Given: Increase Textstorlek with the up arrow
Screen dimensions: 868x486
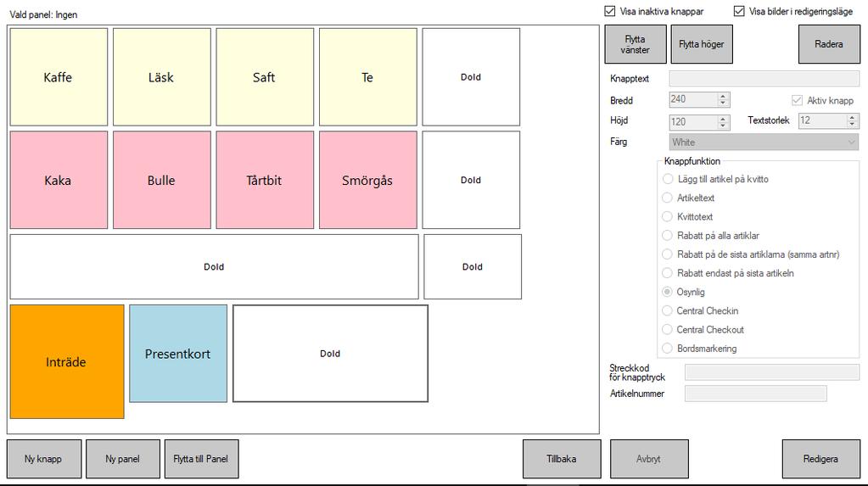Looking at the screenshot, I should 853,117.
